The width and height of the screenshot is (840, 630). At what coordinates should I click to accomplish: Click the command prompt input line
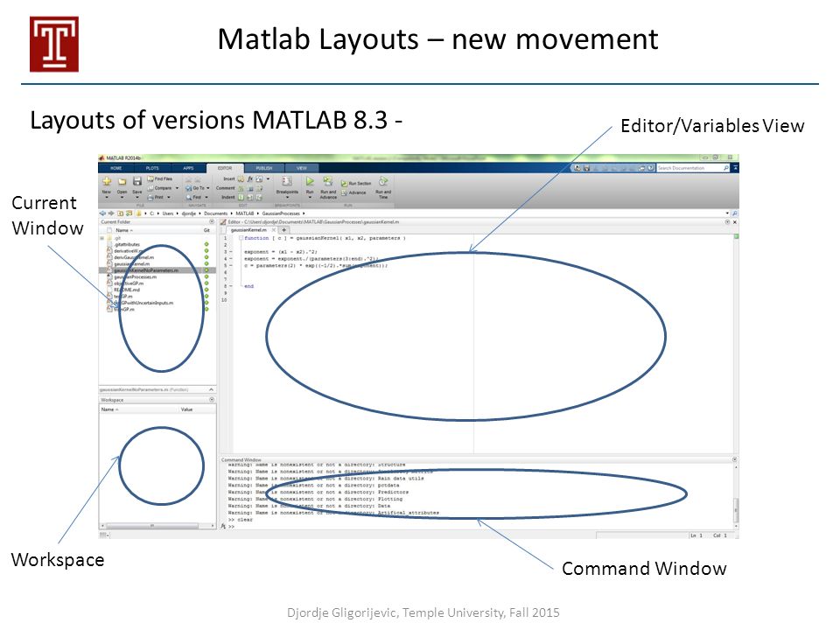477,527
